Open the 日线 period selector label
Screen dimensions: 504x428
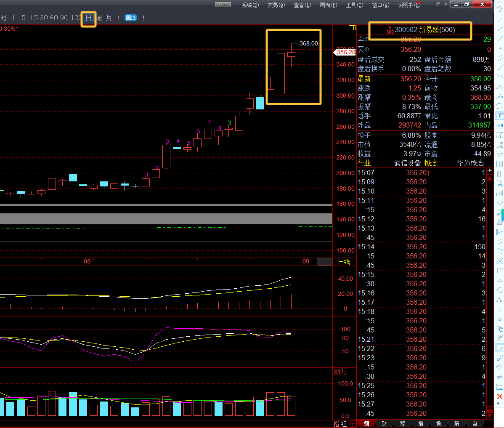tap(344, 262)
